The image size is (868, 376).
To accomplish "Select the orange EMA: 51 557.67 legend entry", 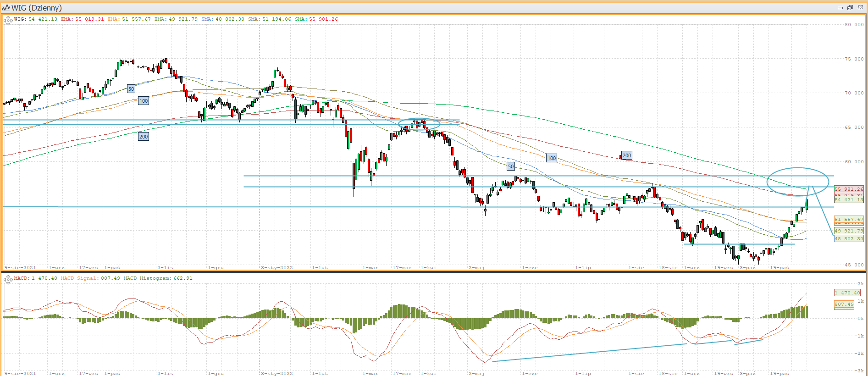I will click(x=129, y=19).
